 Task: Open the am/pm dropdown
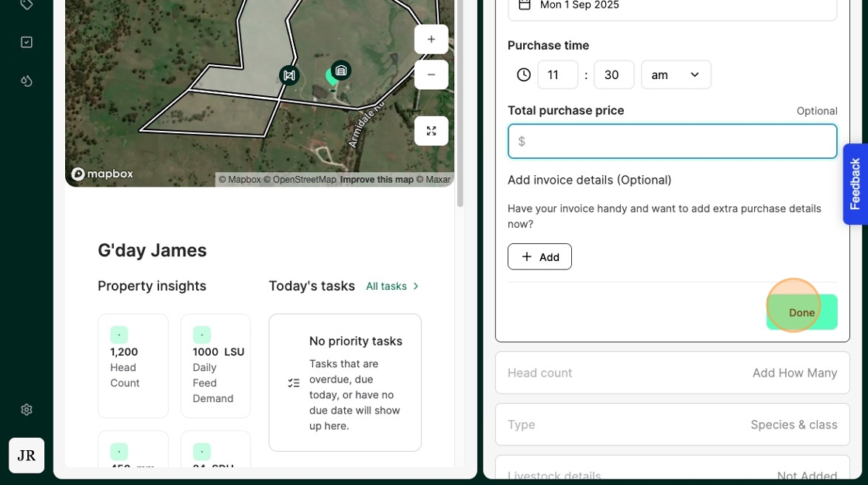(x=676, y=74)
